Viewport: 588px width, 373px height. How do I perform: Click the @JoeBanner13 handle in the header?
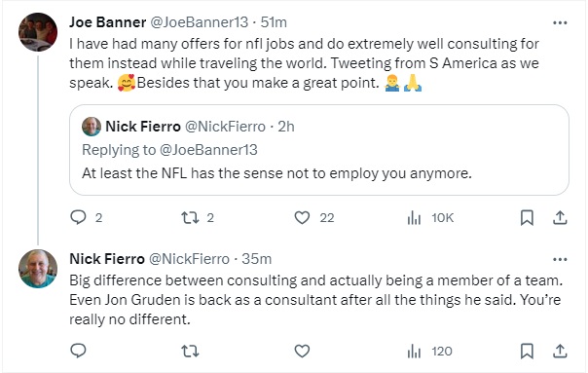[x=200, y=22]
